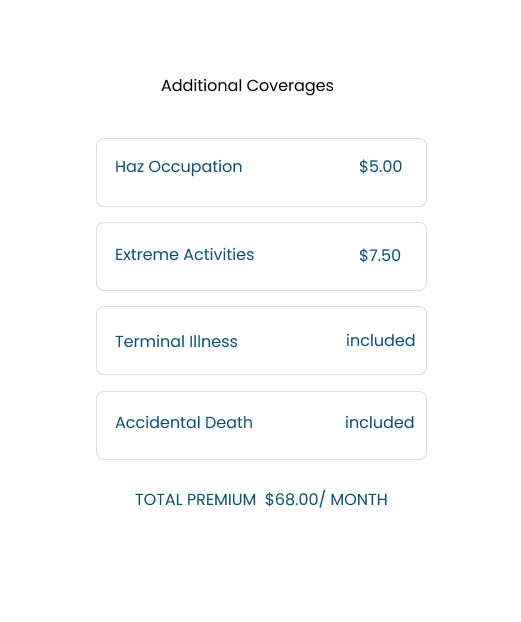Click the word 'Death' in last card
The image size is (521, 622).
[229, 422]
